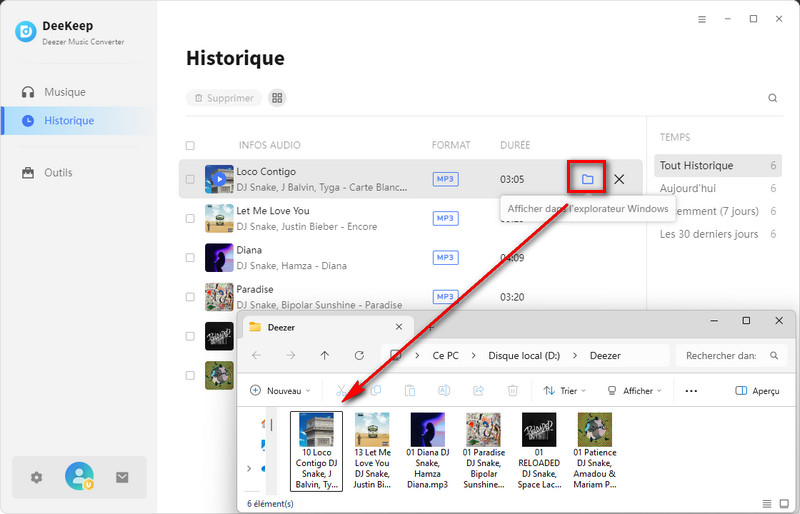The height and width of the screenshot is (514, 800).
Task: Go up one folder in Explorer
Action: point(324,356)
